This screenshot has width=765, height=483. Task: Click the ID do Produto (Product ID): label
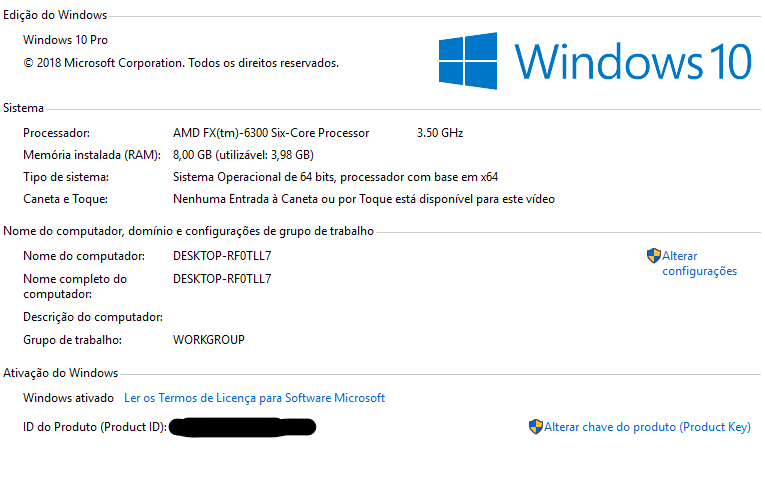(95, 427)
